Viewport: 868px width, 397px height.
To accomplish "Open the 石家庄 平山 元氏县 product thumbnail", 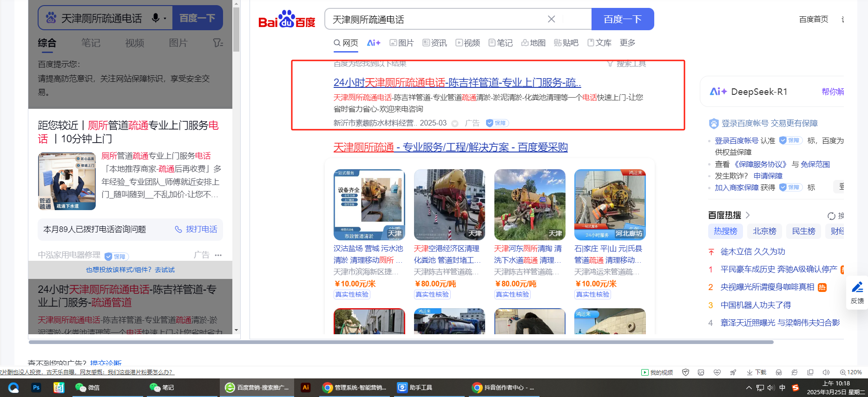I will coord(610,205).
